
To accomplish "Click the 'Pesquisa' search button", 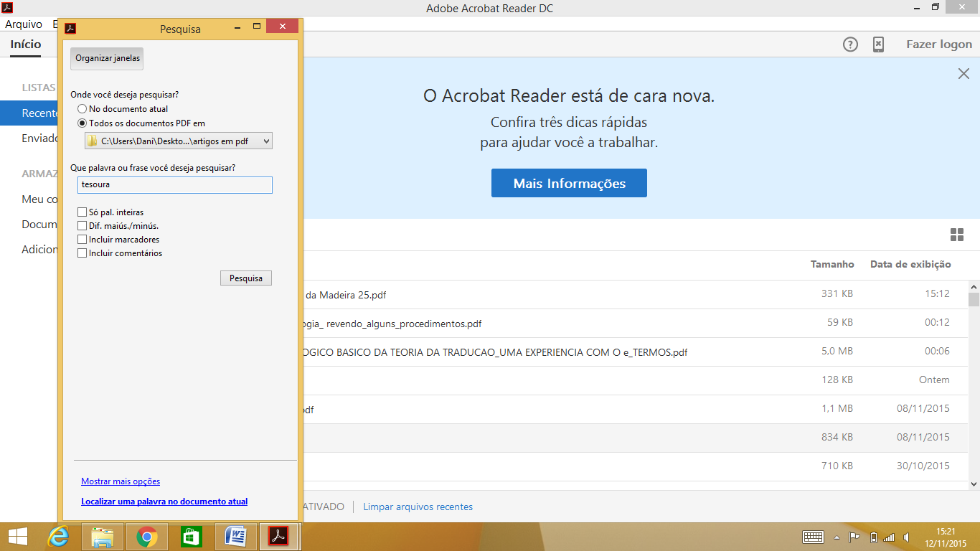I will point(246,278).
